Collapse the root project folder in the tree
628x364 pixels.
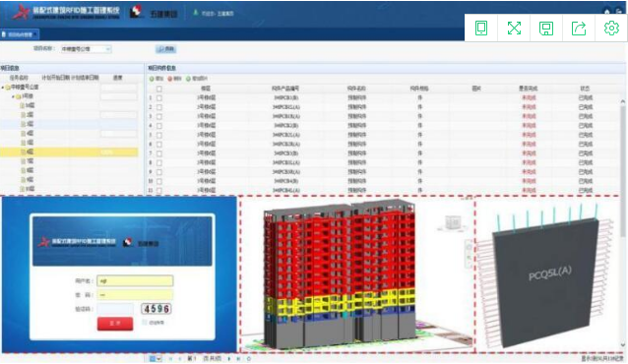point(3,87)
